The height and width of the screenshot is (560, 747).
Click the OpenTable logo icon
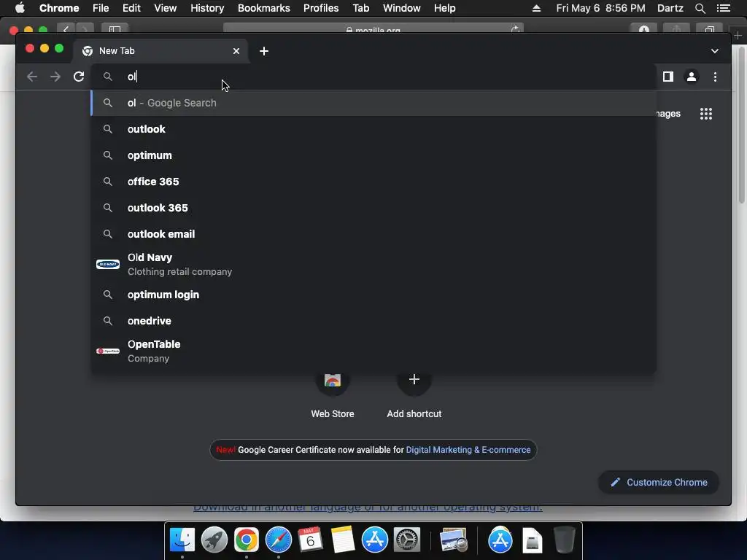tap(108, 351)
